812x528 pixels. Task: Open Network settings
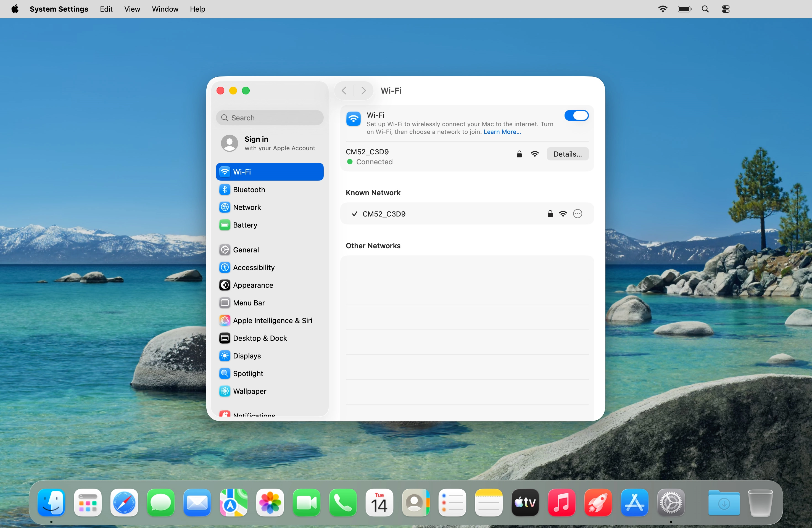(247, 207)
